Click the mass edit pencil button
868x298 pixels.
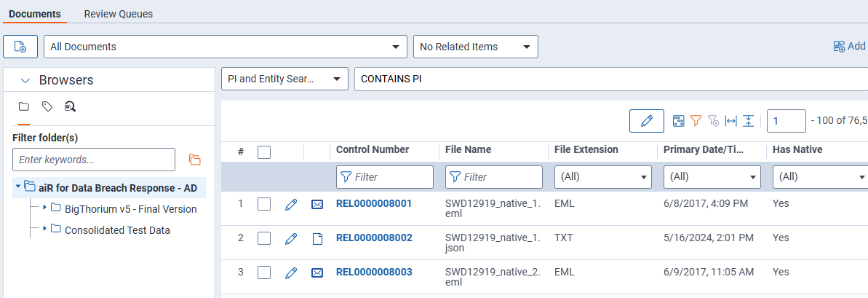coord(647,121)
